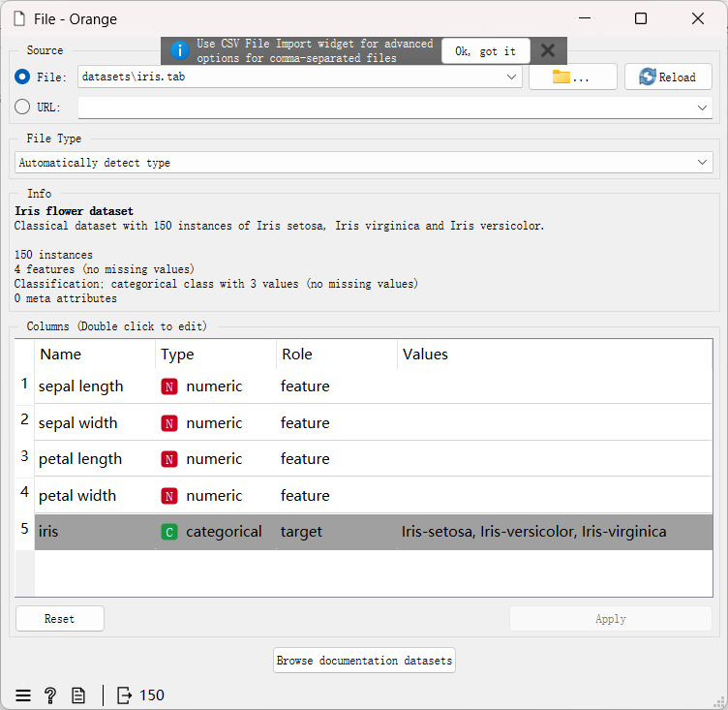This screenshot has height=710, width=728.
Task: Select row number 1 header
Action: click(24, 385)
